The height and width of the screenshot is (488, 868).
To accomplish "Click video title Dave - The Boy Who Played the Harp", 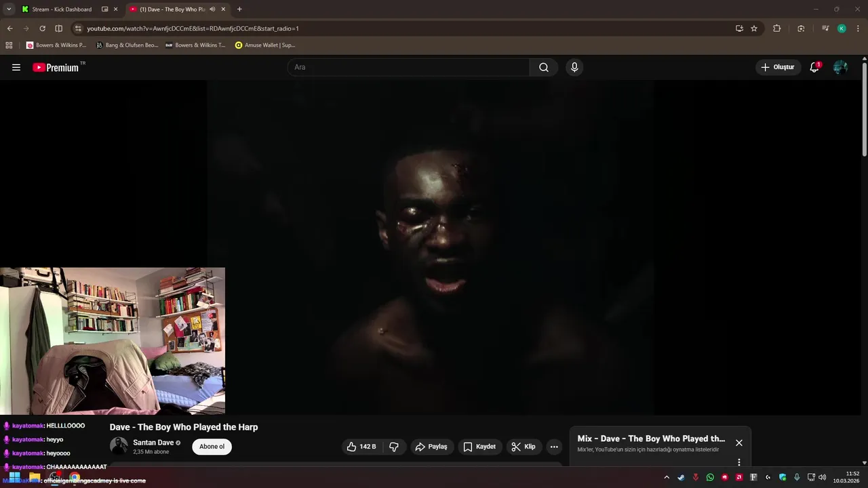I will click(184, 427).
